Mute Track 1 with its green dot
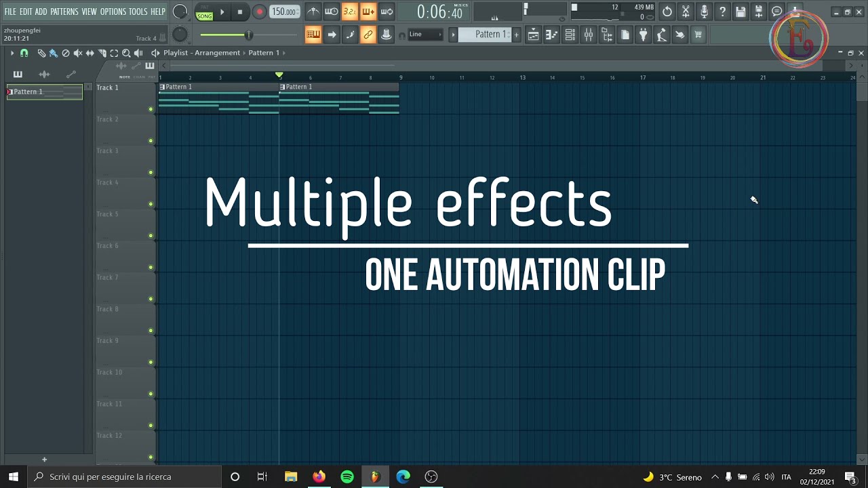The image size is (868, 488). click(151, 109)
